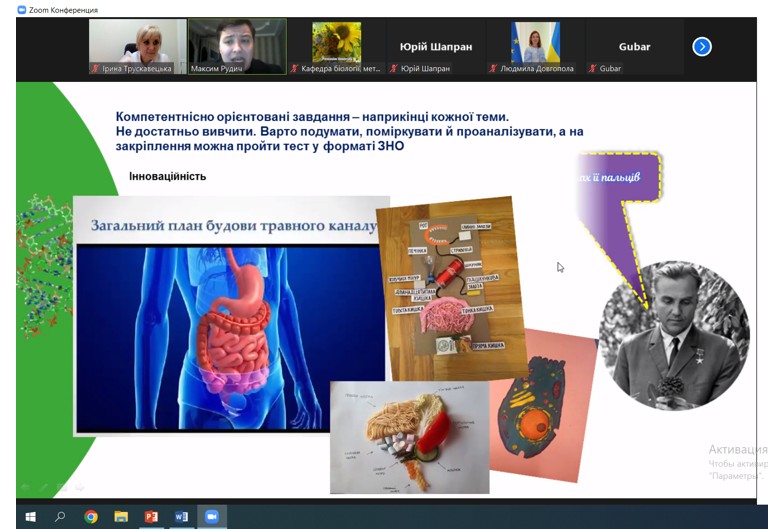Screen dimensions: 768x530
Task: Click muted mic icon beside Ірина Трускавецька
Action: pos(96,69)
